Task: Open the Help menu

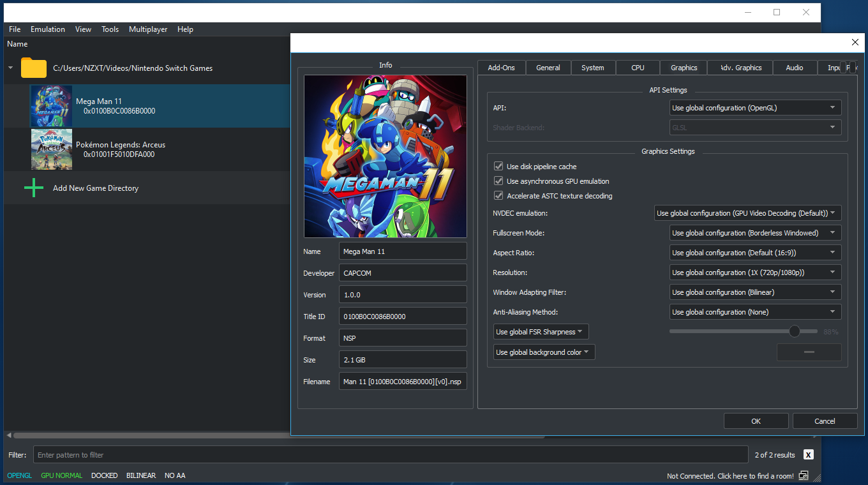Action: 185,29
